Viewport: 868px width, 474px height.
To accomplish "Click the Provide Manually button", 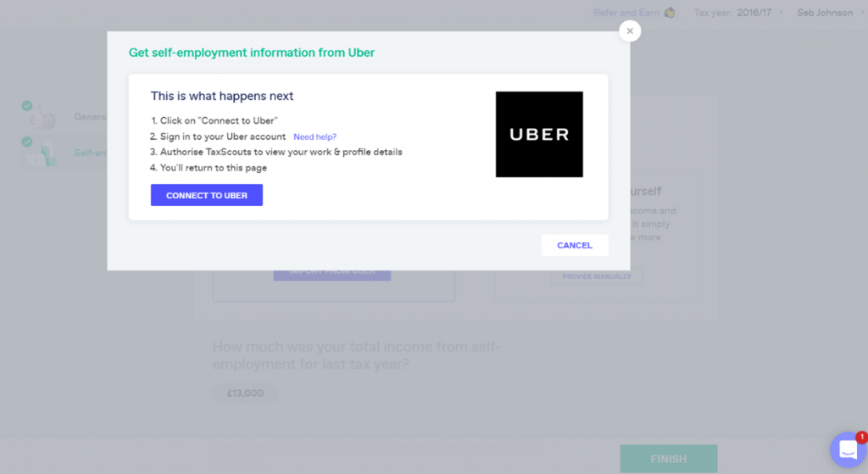I will tap(597, 276).
